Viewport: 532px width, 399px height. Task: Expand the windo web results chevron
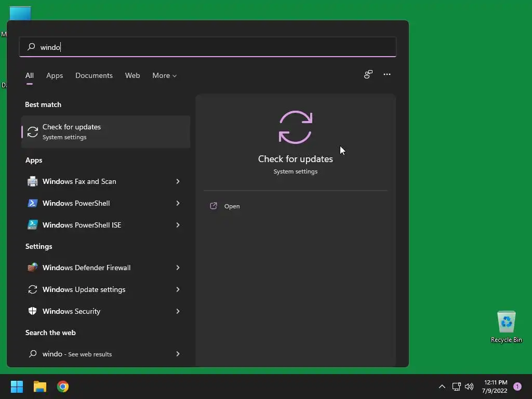coord(178,354)
